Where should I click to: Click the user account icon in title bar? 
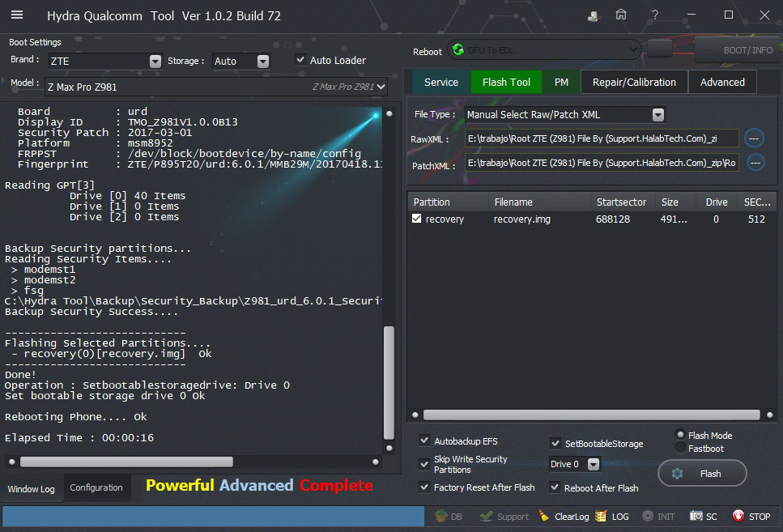(x=594, y=15)
